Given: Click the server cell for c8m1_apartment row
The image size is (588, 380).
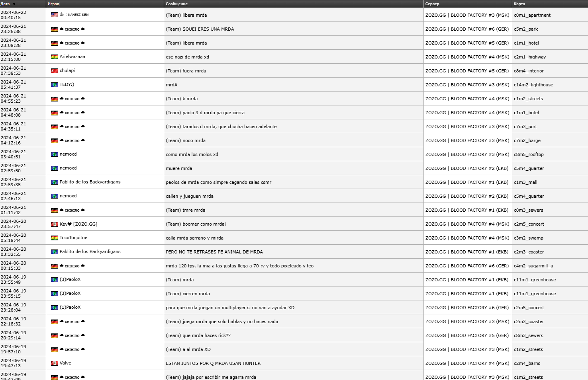Looking at the screenshot, I should click(467, 15).
